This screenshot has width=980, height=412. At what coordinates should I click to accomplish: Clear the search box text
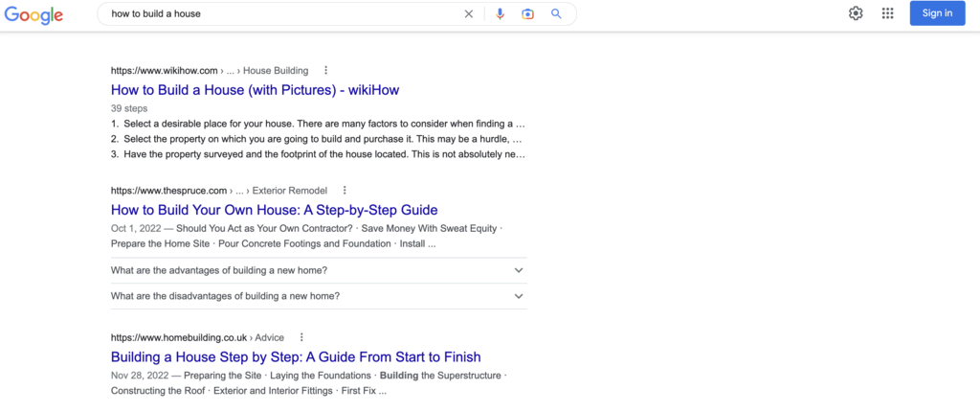469,14
